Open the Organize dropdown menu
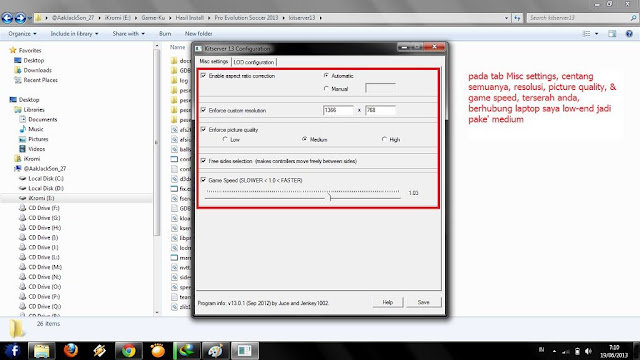Screen dimensions: 640x360 click(22, 33)
